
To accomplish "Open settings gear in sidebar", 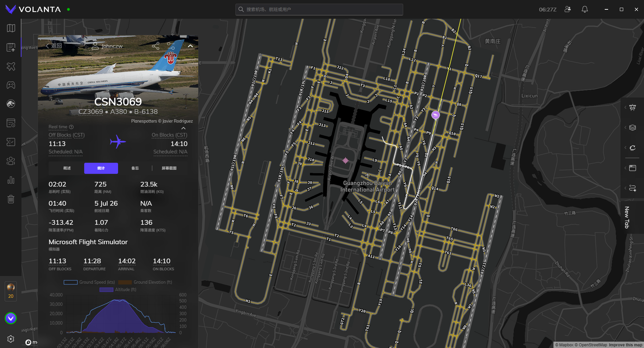I will 11,339.
